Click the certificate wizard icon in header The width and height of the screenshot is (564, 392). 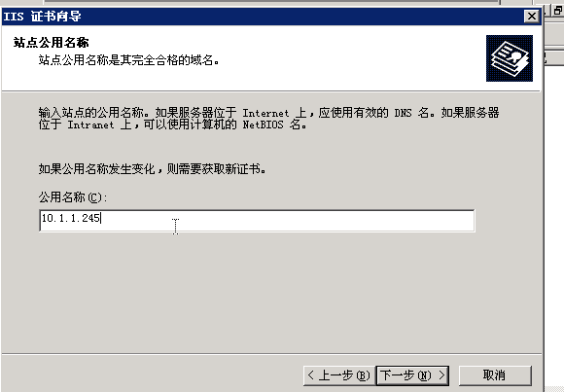coord(510,58)
